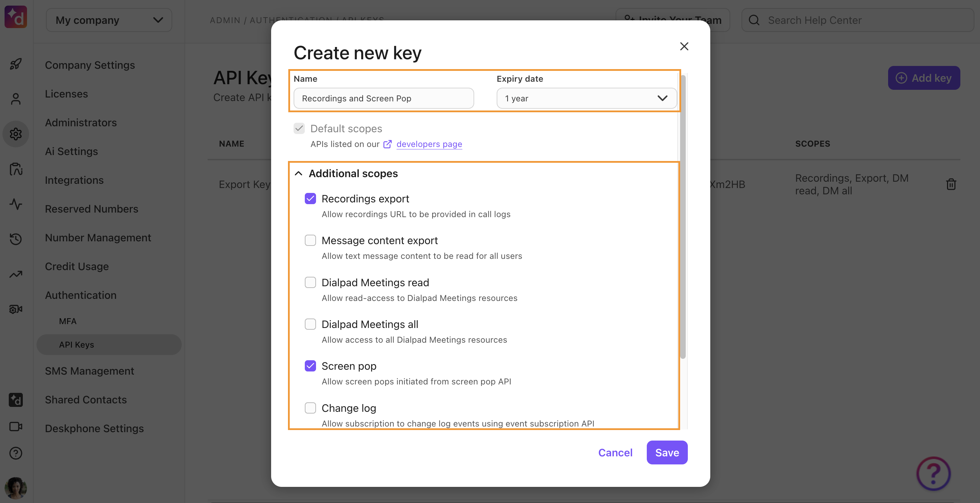Open the rocket launch icon in sidebar
This screenshot has height=503, width=980.
tap(15, 63)
